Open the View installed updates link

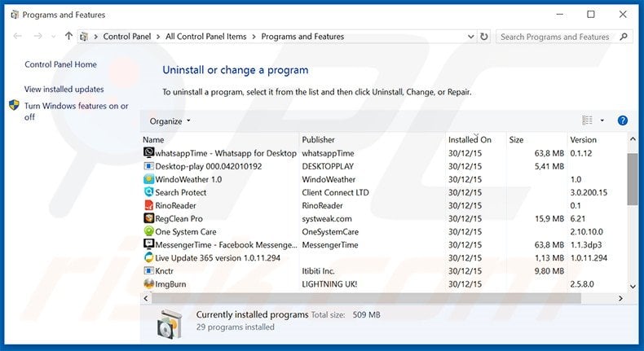[64, 89]
